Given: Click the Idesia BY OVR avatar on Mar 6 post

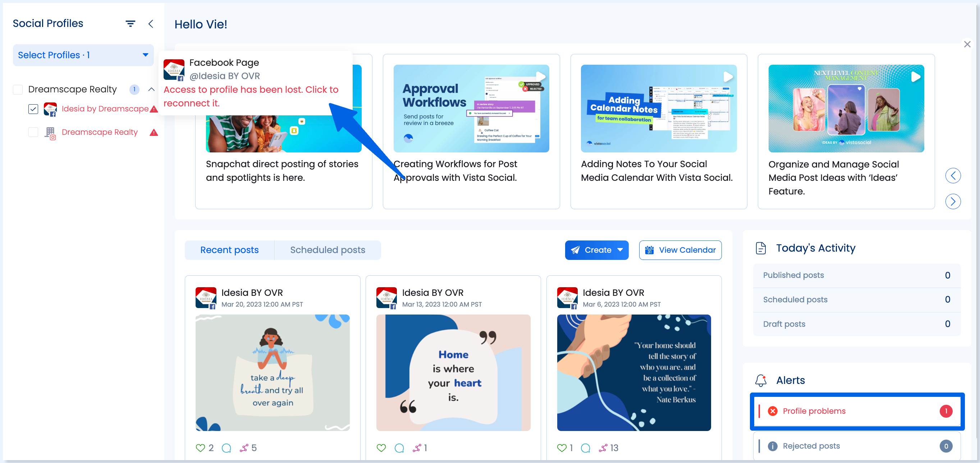Looking at the screenshot, I should pos(567,298).
